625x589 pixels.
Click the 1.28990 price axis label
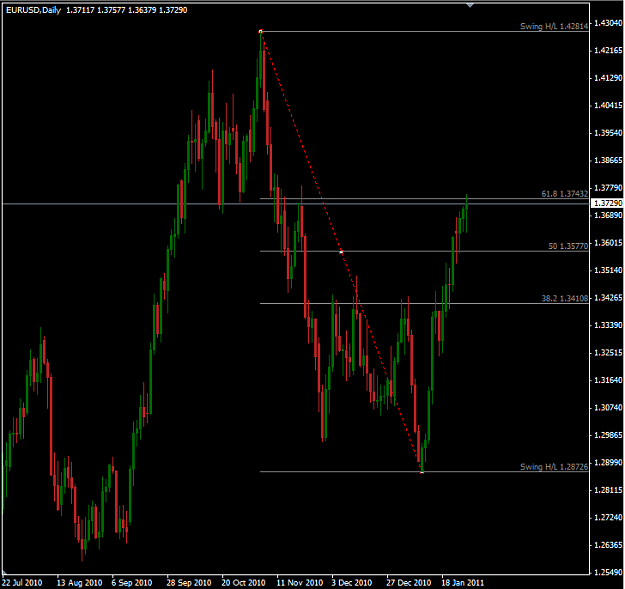pos(608,462)
